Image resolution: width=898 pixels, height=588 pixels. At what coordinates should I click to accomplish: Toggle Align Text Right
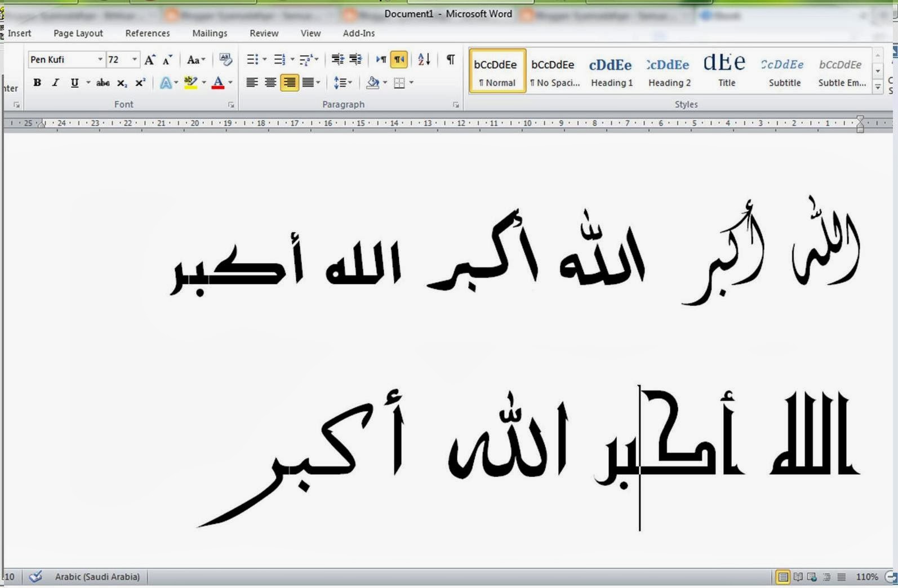[289, 83]
